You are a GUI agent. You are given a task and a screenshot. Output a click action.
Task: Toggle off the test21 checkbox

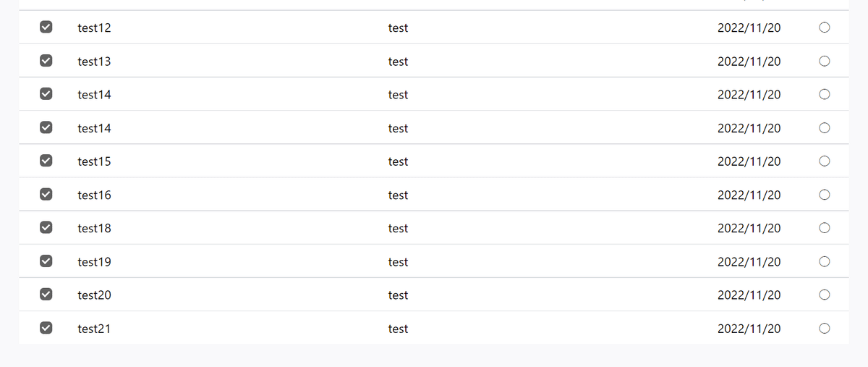(x=46, y=328)
